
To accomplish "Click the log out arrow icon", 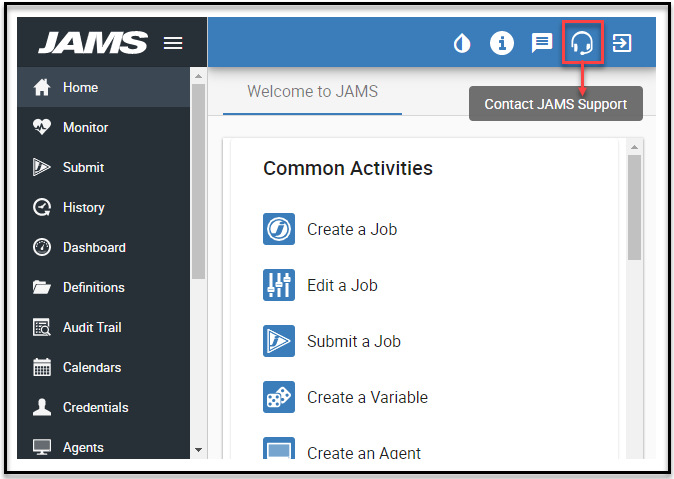I will (x=622, y=43).
